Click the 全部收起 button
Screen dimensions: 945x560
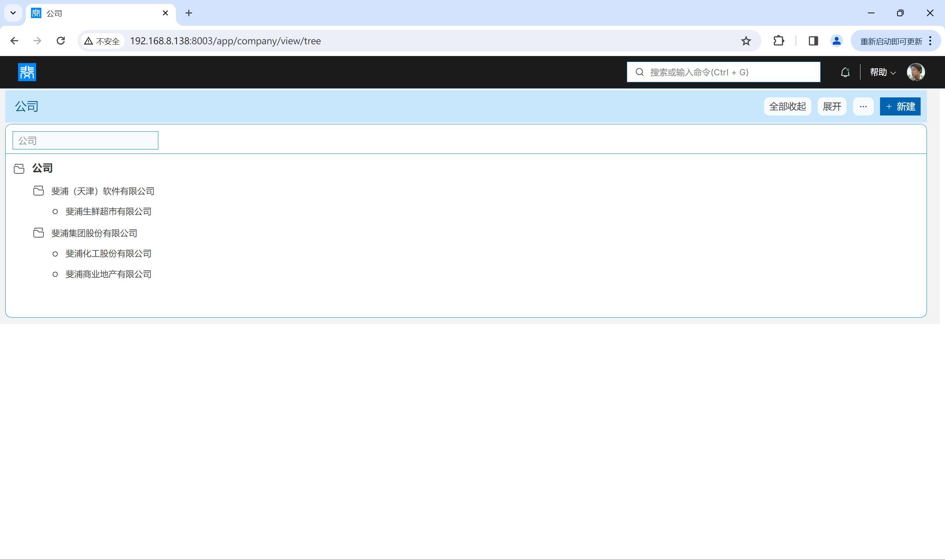[x=787, y=106]
